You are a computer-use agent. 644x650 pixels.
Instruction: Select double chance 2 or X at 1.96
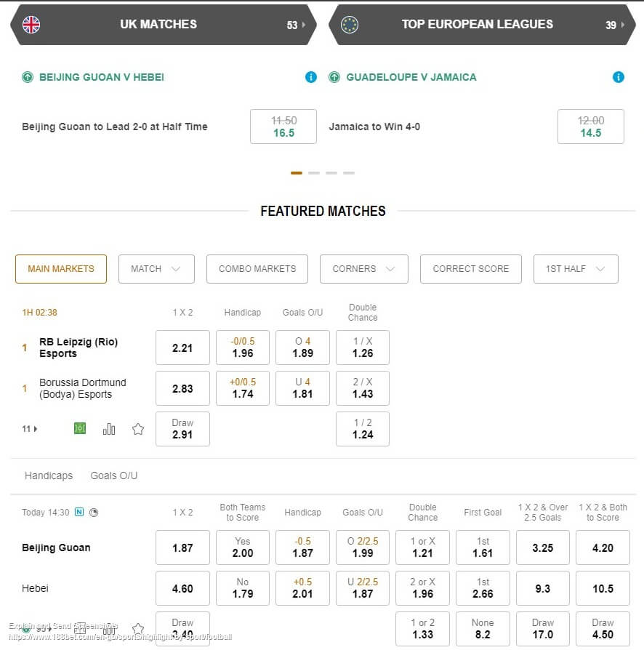point(423,588)
